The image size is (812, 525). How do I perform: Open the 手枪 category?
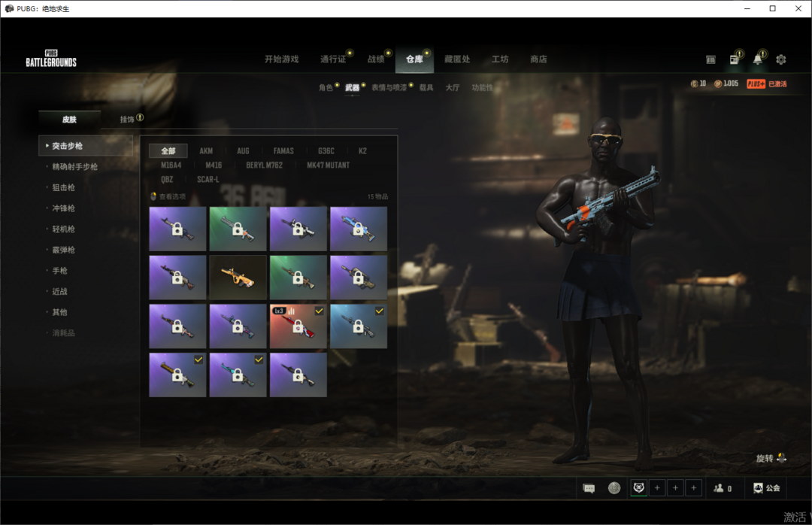(x=59, y=271)
